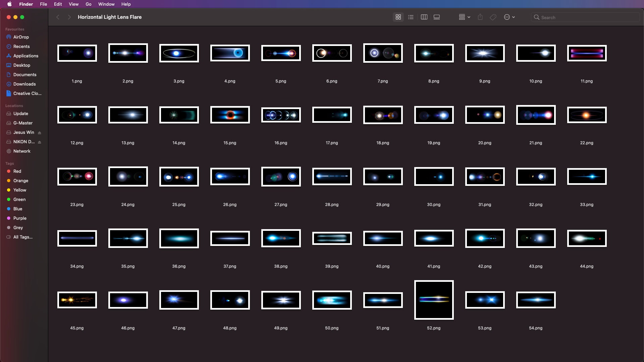Open the More actions ellipsis dropdown
The width and height of the screenshot is (644, 362).
pos(509,17)
